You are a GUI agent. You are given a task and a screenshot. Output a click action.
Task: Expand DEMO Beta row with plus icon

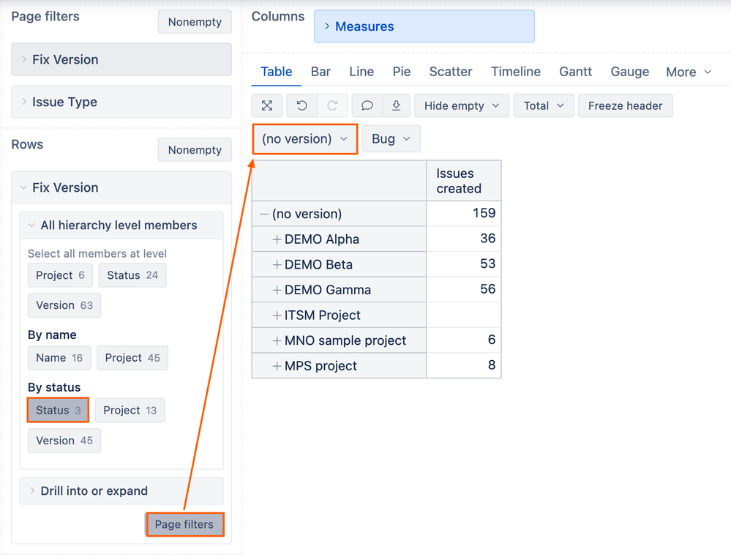[277, 264]
